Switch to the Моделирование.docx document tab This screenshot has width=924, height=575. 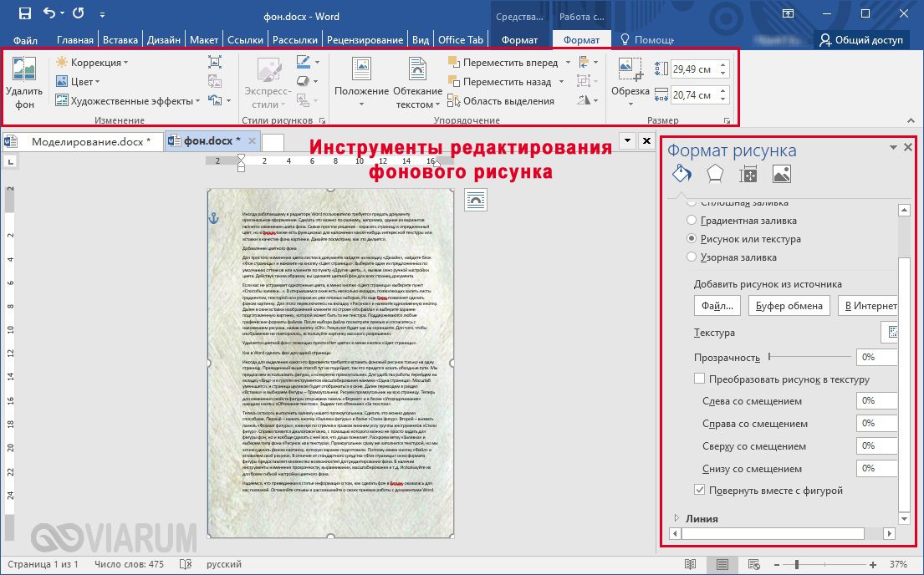point(84,141)
